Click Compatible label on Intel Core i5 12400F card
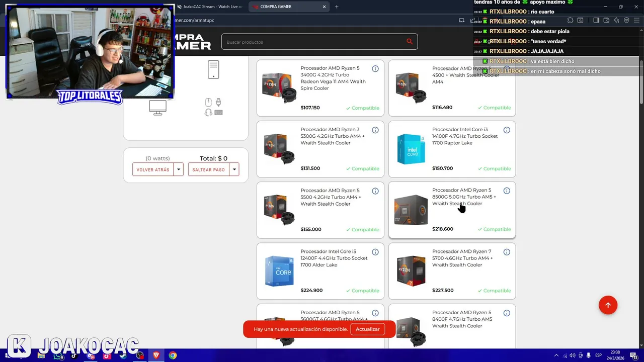Screen dimensions: 644x362 click(x=363, y=291)
